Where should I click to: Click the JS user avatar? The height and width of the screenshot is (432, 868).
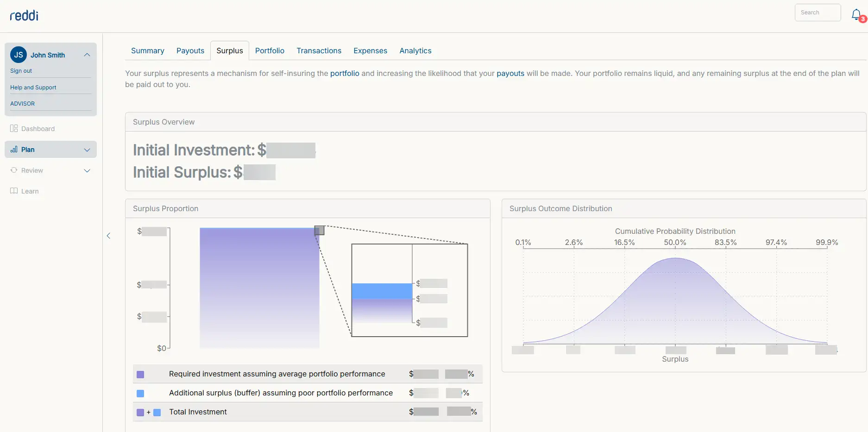19,55
